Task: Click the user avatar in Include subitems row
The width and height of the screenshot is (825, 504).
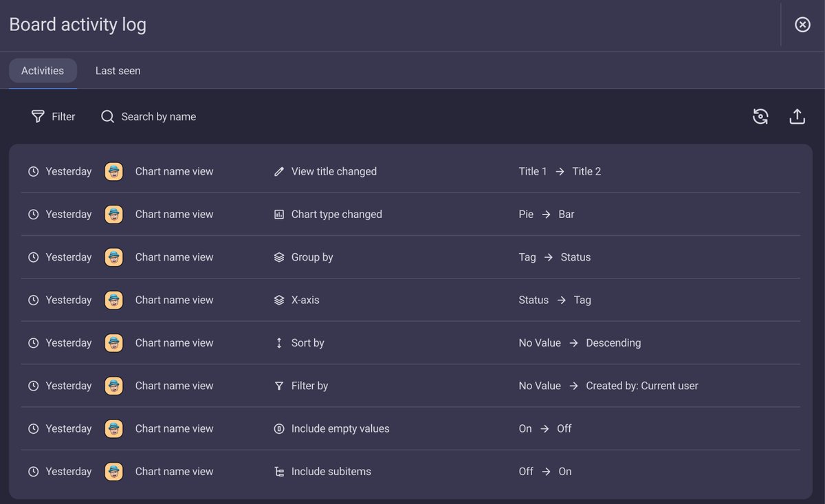Action: pos(114,472)
